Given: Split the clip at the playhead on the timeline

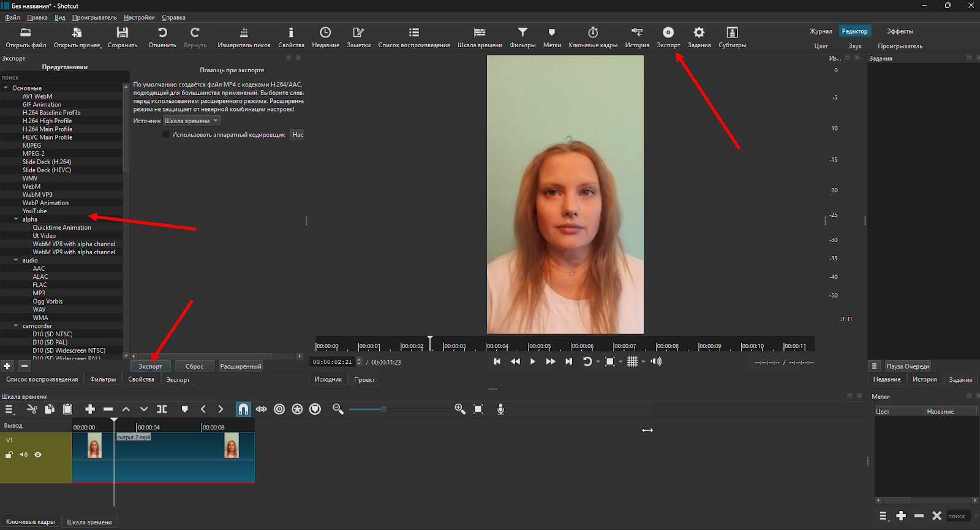Looking at the screenshot, I should (x=162, y=409).
